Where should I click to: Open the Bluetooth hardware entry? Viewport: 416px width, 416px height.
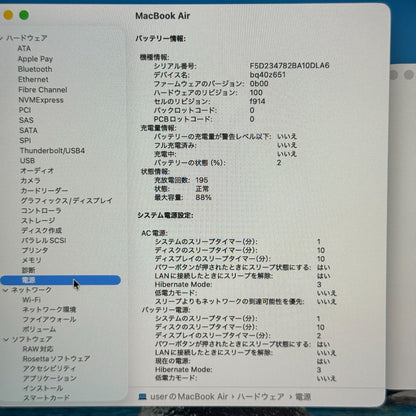pyautogui.click(x=35, y=69)
